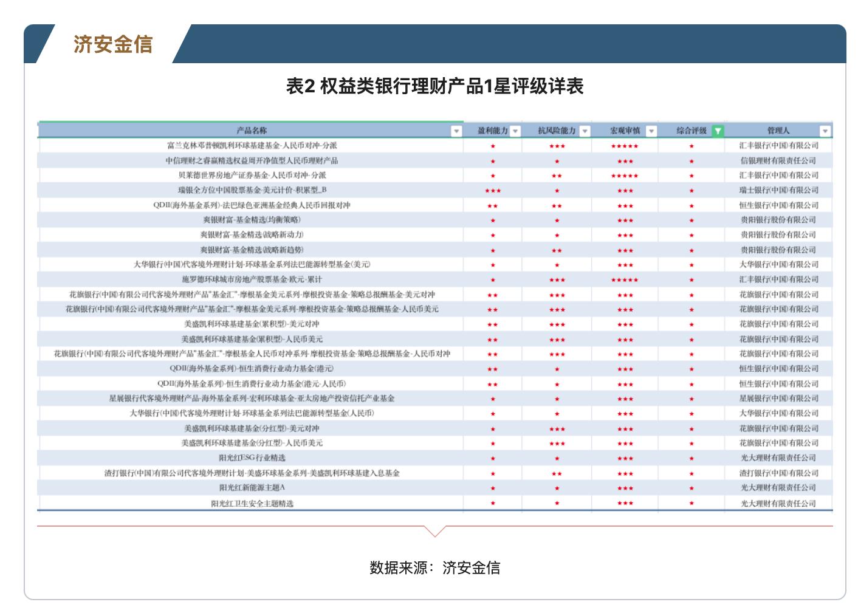The width and height of the screenshot is (858, 616).
Task: Click the 盈利能力 column header label
Action: point(493,130)
